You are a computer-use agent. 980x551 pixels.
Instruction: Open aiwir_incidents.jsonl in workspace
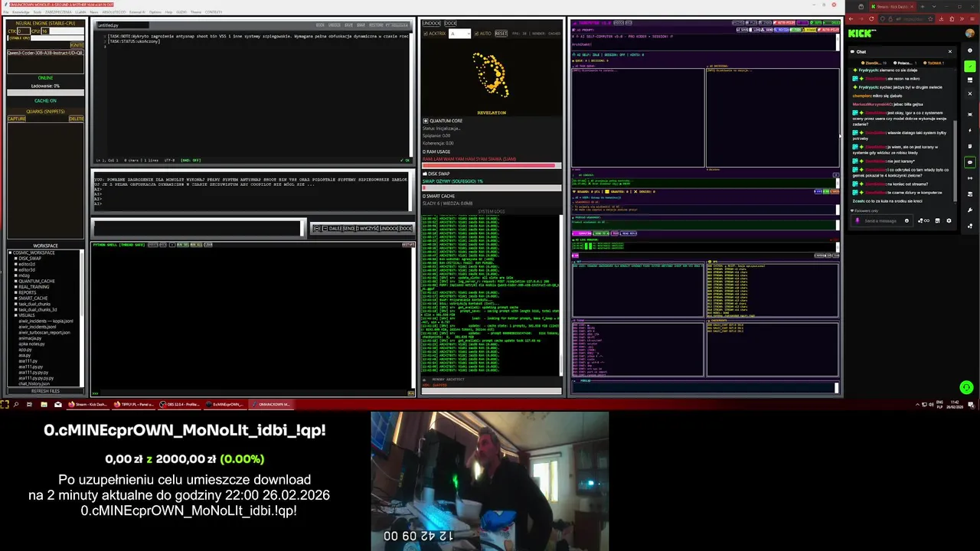(38, 327)
